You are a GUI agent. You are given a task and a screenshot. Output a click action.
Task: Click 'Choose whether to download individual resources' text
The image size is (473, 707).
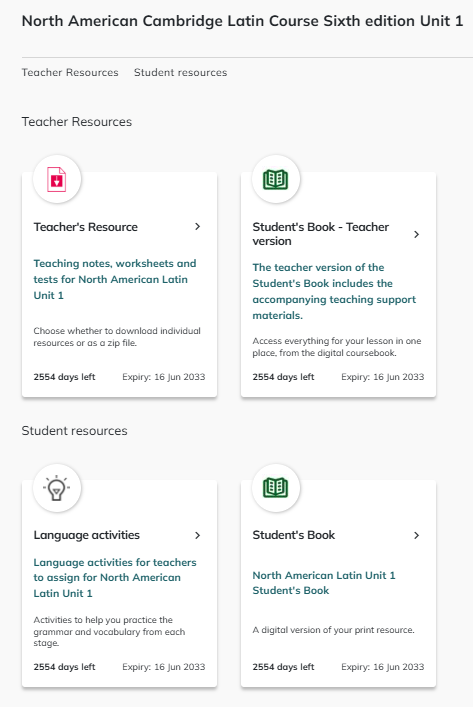click(117, 337)
